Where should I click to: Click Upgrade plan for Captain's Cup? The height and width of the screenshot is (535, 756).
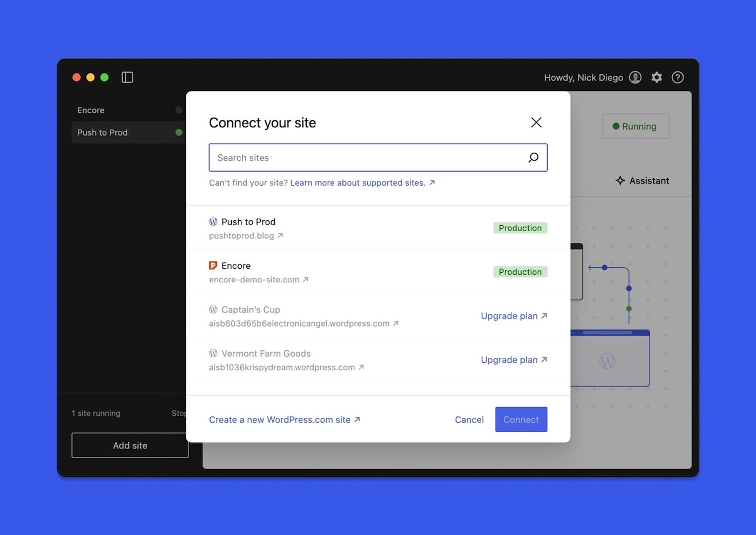tap(514, 316)
